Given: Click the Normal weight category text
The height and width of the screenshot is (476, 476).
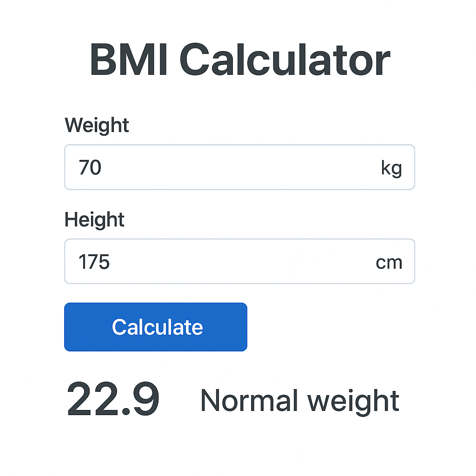Looking at the screenshot, I should (x=299, y=400).
